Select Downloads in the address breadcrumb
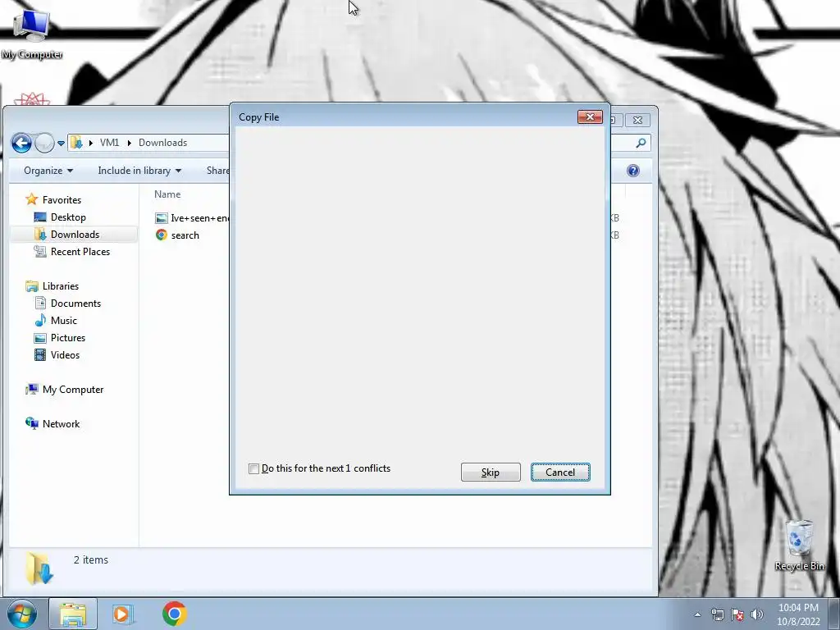This screenshot has height=630, width=840. click(163, 143)
